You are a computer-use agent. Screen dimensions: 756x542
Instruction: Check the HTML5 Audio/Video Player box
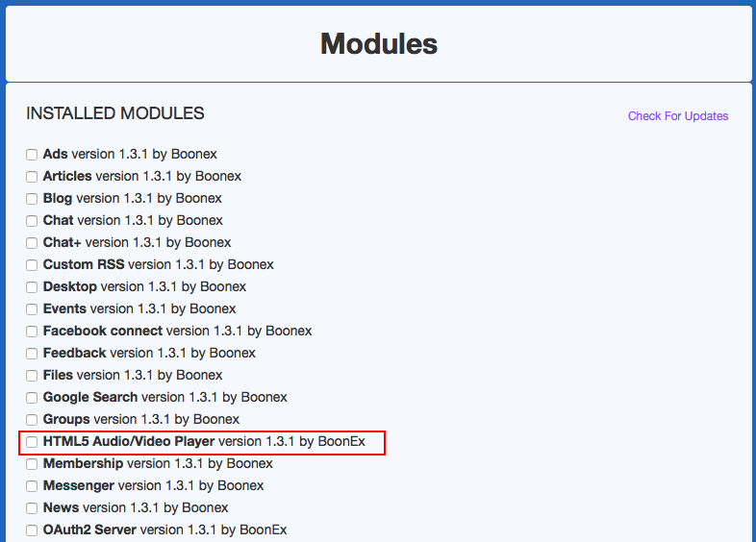32,442
